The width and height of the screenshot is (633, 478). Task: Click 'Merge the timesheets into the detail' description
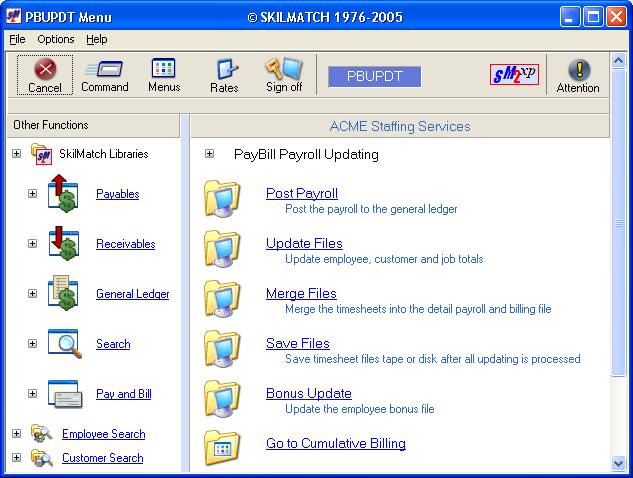418,309
